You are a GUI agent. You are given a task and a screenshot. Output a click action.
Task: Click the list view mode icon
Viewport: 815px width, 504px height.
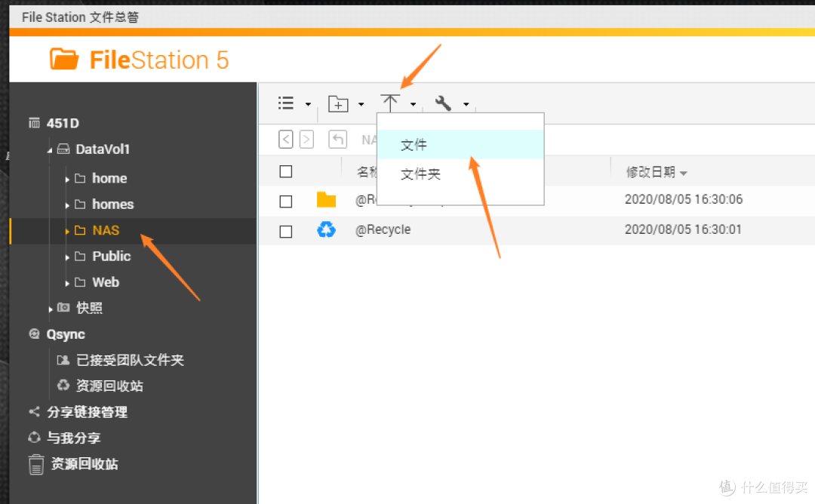point(286,103)
